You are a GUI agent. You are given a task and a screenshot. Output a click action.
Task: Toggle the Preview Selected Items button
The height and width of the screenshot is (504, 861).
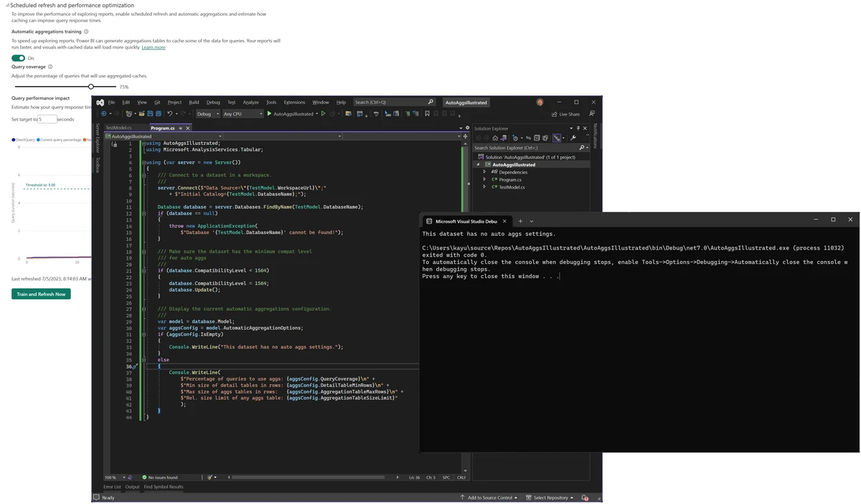coord(557,138)
